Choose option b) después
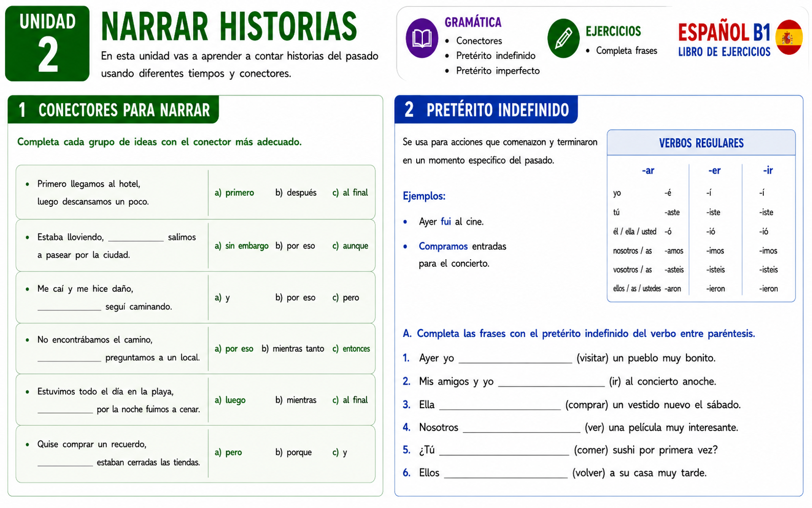This screenshot has height=508, width=812. click(x=296, y=193)
